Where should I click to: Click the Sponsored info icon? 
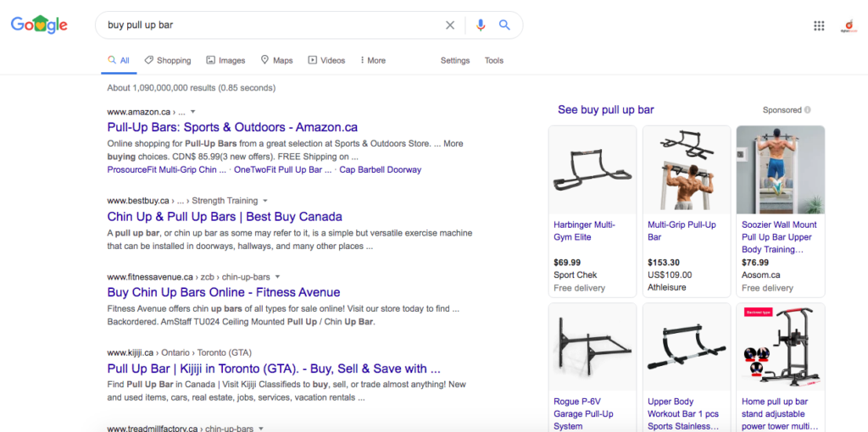[x=808, y=110]
